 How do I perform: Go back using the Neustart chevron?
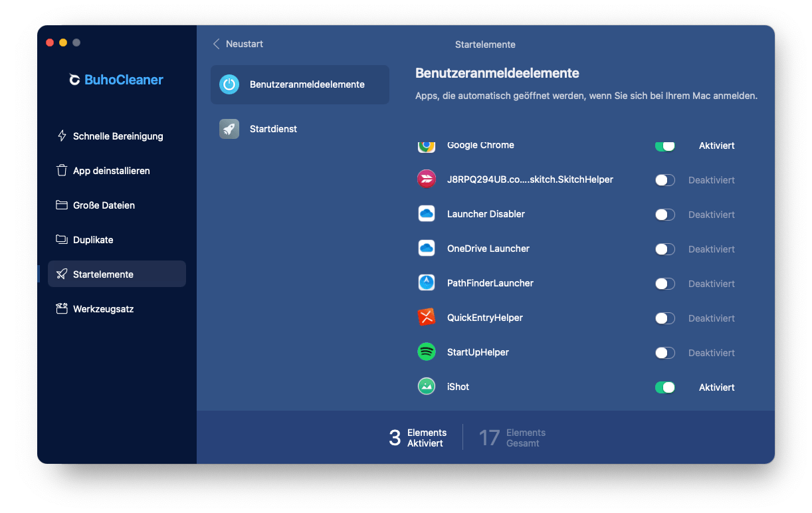(x=217, y=44)
